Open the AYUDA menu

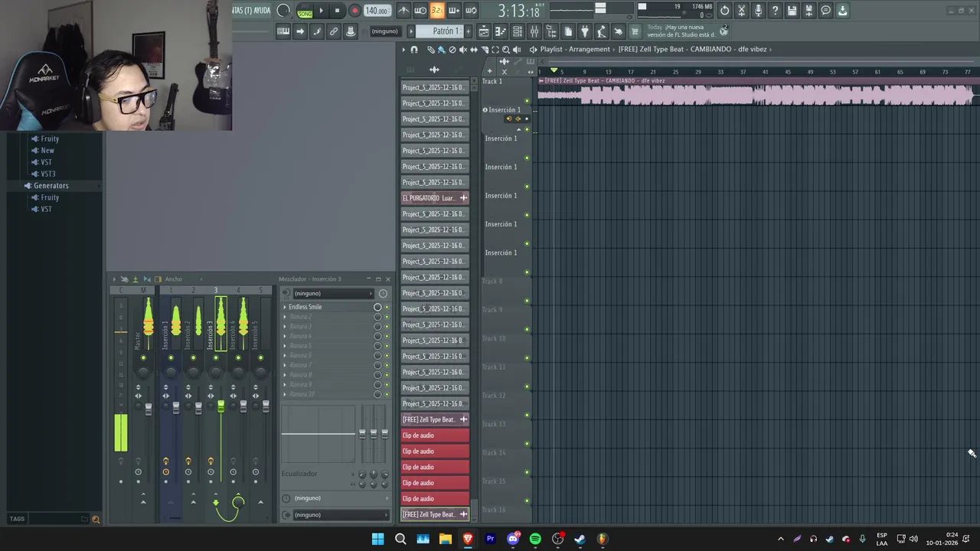pyautogui.click(x=262, y=11)
